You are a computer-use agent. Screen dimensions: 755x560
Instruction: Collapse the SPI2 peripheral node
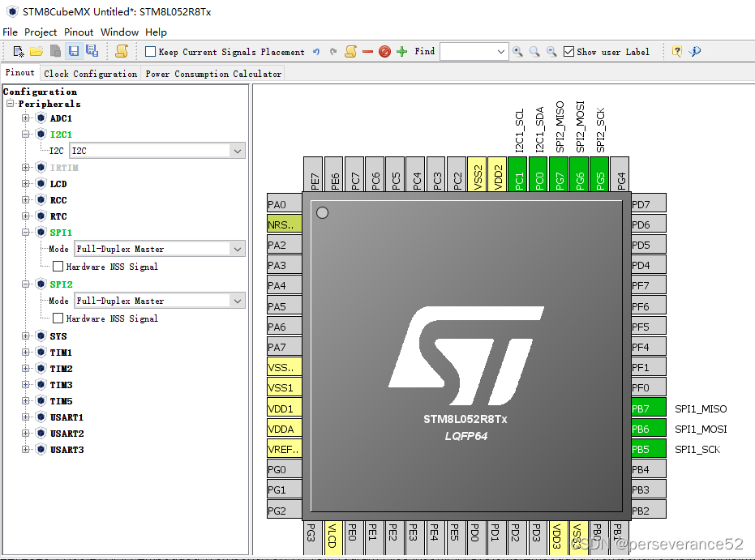pos(24,284)
